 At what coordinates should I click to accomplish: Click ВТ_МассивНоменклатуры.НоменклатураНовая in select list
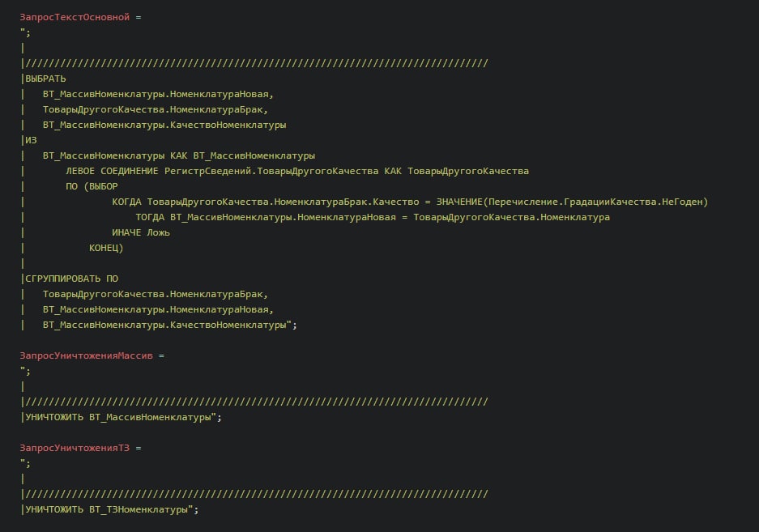pyautogui.click(x=158, y=94)
